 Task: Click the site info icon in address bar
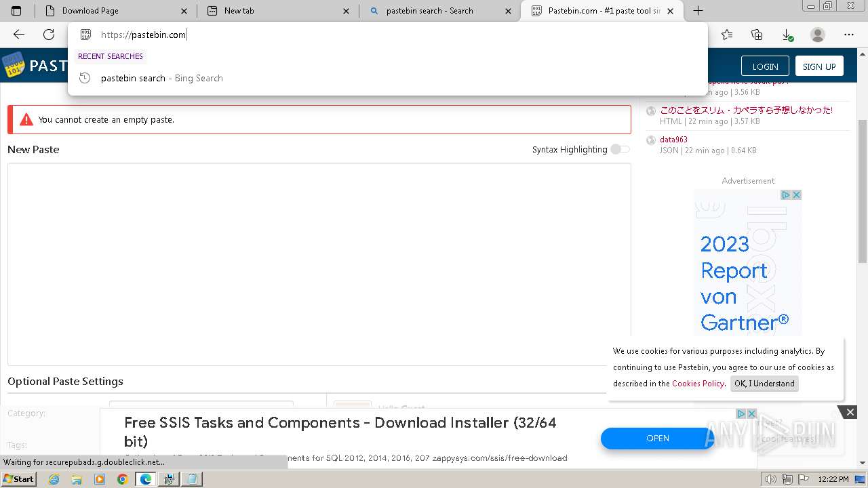coord(85,35)
